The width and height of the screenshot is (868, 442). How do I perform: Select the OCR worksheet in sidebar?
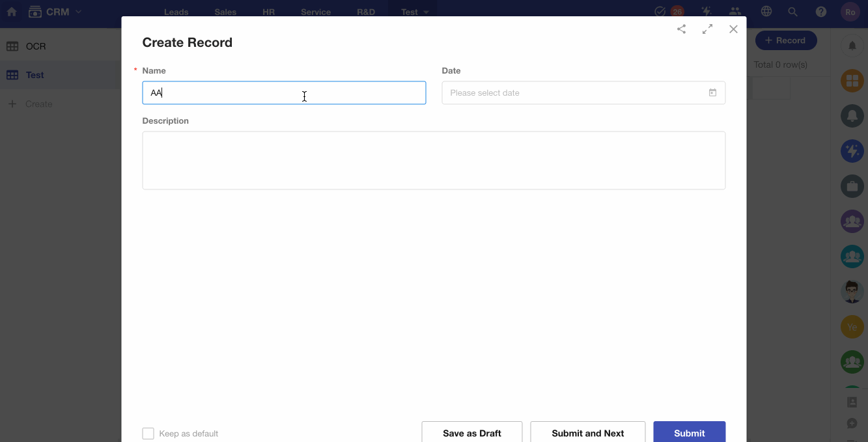[x=36, y=46]
